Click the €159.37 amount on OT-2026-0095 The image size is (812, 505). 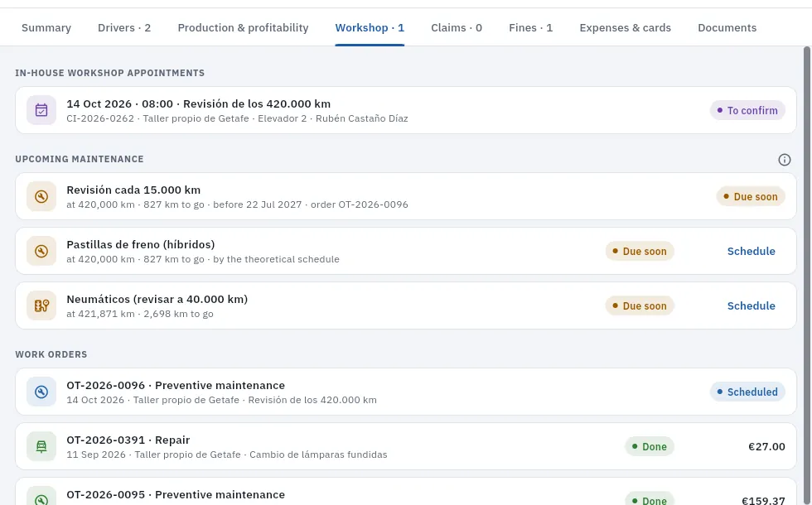[x=763, y=500]
